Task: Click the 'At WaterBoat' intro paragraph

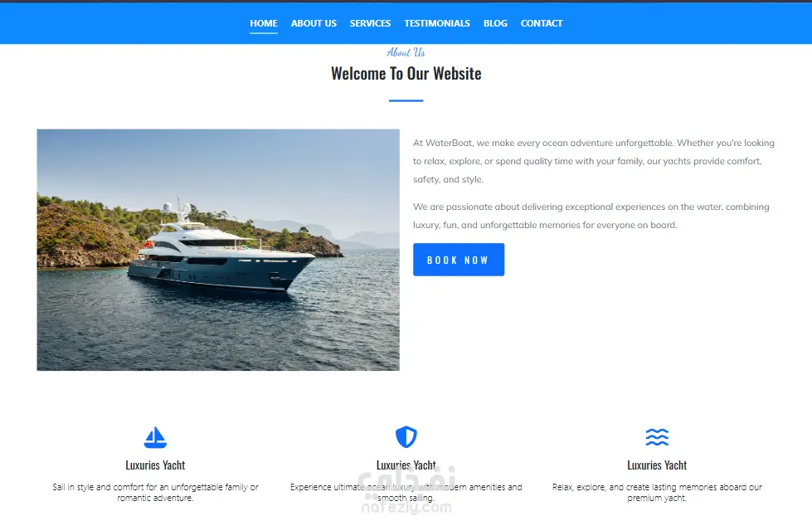Action: pyautogui.click(x=594, y=161)
